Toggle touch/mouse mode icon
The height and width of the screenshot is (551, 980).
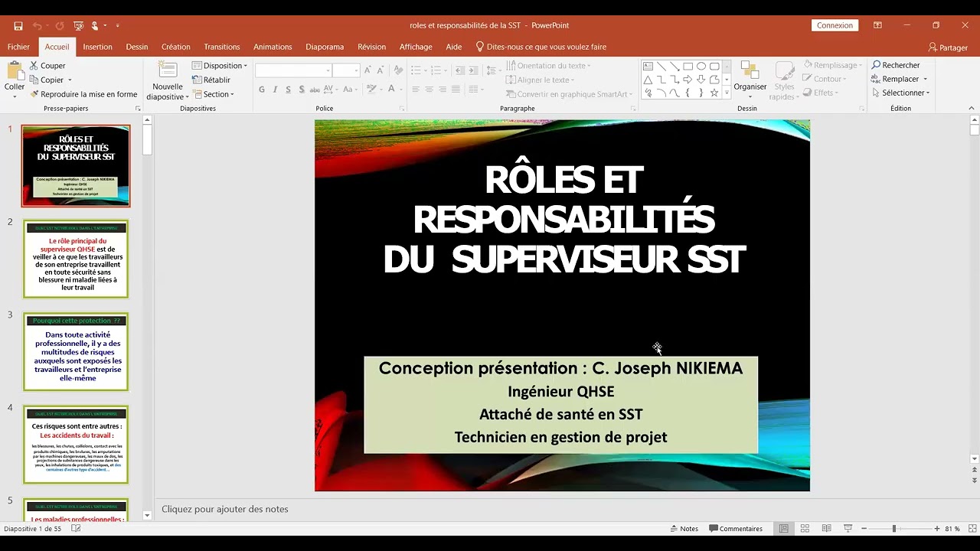pos(95,25)
